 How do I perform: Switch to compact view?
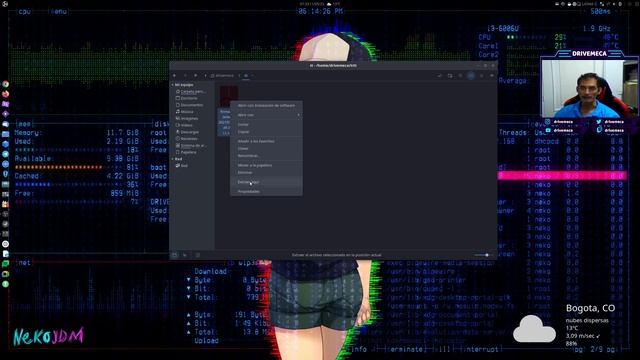492,76
